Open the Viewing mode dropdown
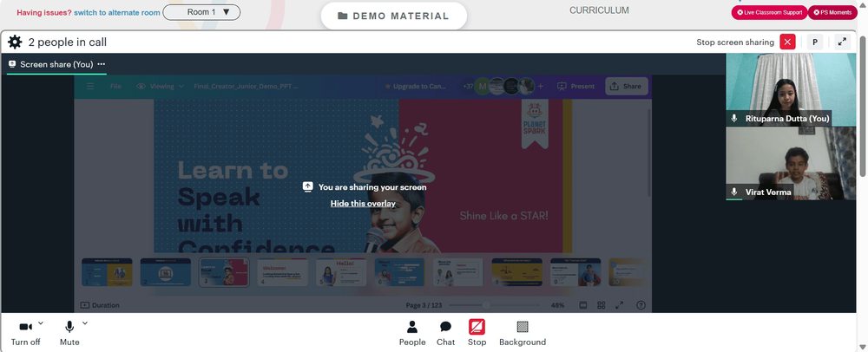868x352 pixels. tap(160, 86)
